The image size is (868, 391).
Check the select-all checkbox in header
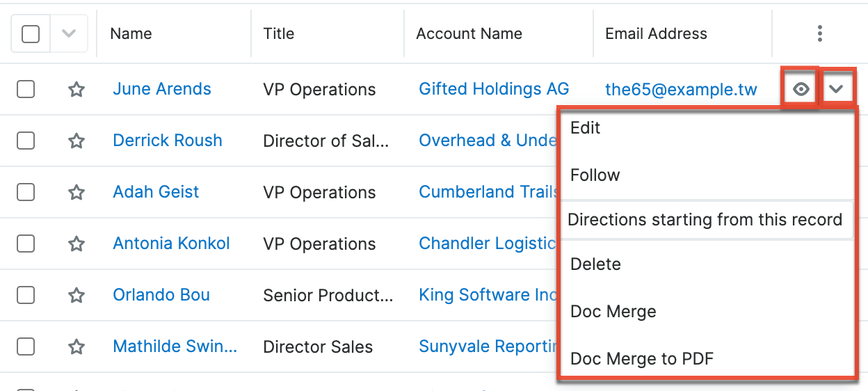click(31, 33)
